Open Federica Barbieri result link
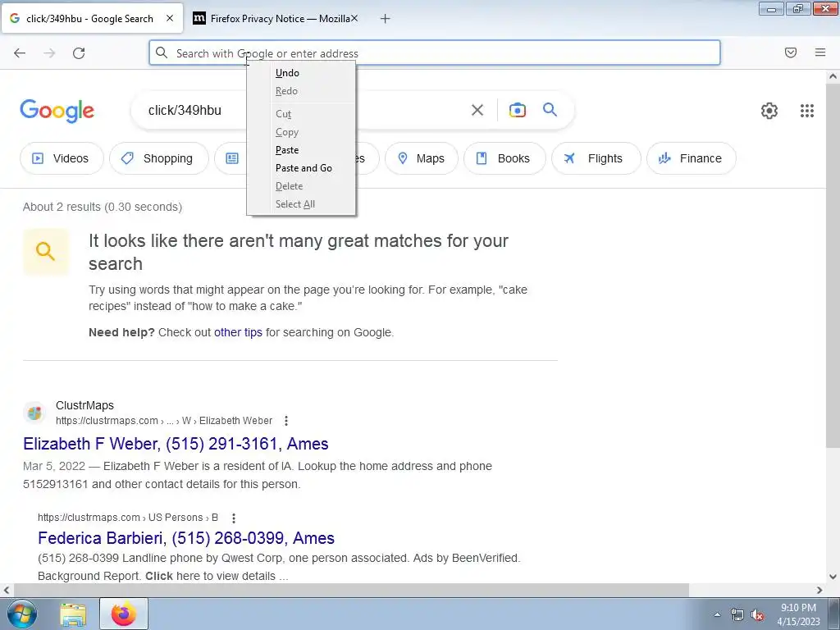Image resolution: width=840 pixels, height=630 pixels. click(x=186, y=538)
